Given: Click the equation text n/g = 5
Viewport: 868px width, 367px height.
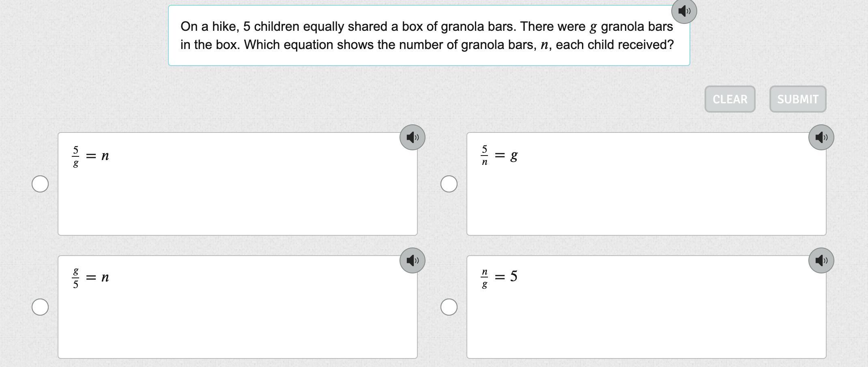Looking at the screenshot, I should (500, 277).
